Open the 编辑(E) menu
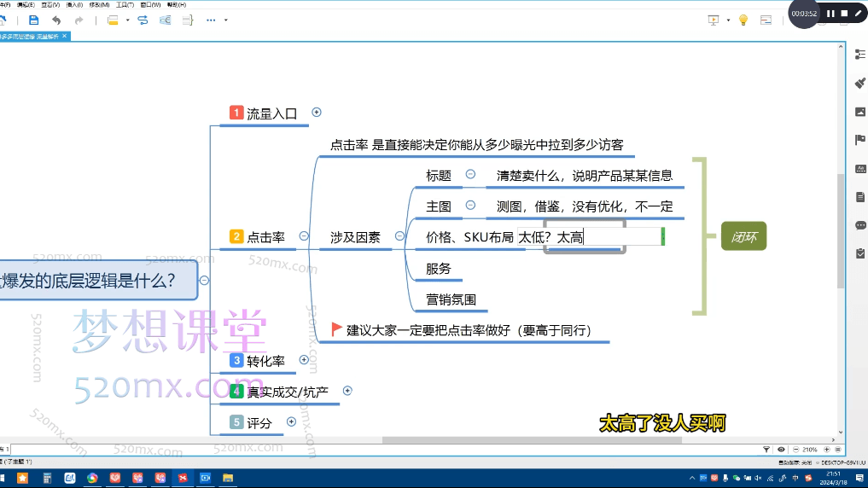The width and height of the screenshot is (868, 488). click(26, 4)
